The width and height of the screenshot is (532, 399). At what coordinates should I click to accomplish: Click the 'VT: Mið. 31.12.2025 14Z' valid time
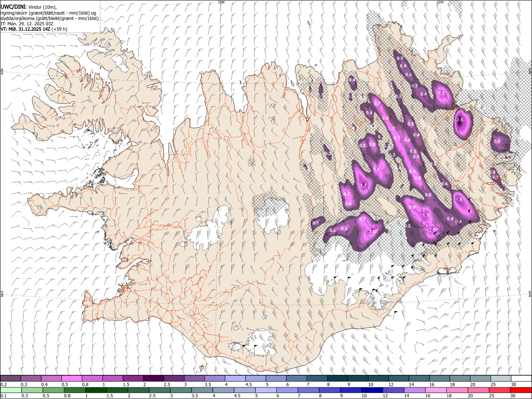(x=25, y=29)
